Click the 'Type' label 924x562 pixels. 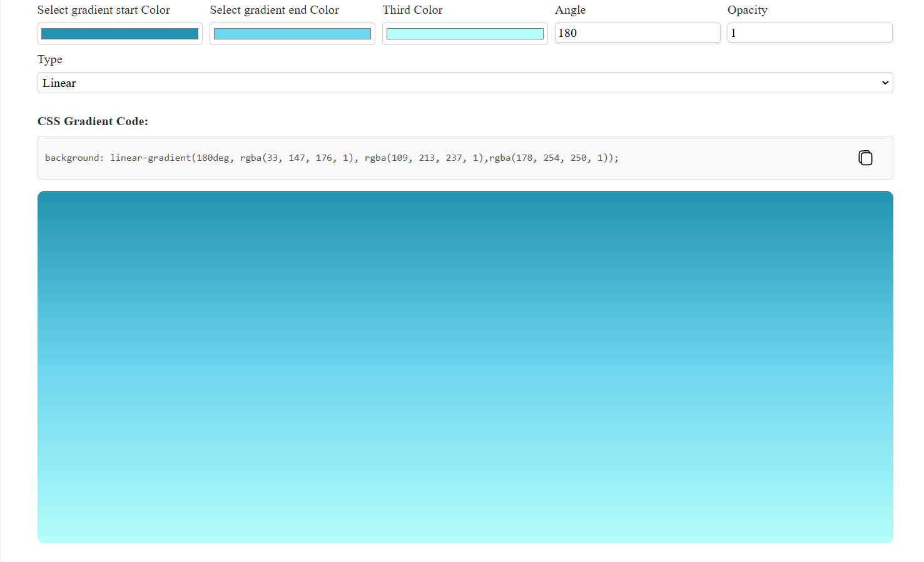click(x=50, y=59)
